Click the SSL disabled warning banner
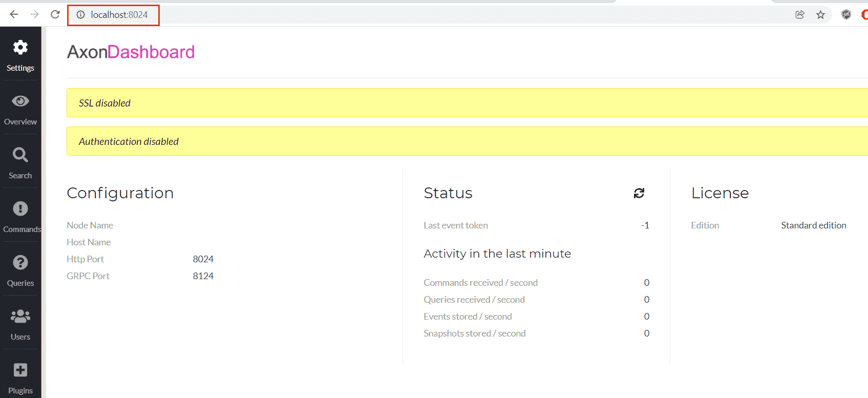Screen dimensions: 868x398 point(467,103)
